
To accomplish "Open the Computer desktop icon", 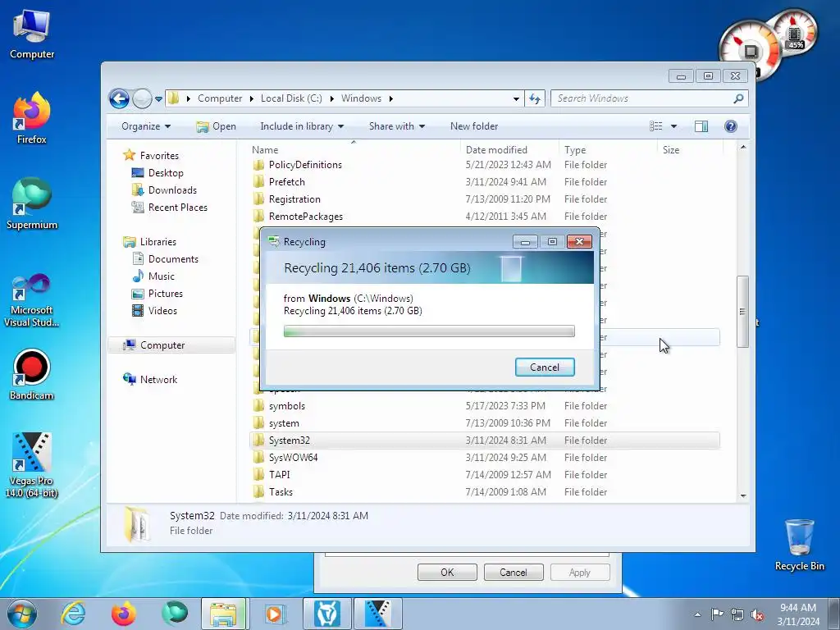I will coord(32,34).
